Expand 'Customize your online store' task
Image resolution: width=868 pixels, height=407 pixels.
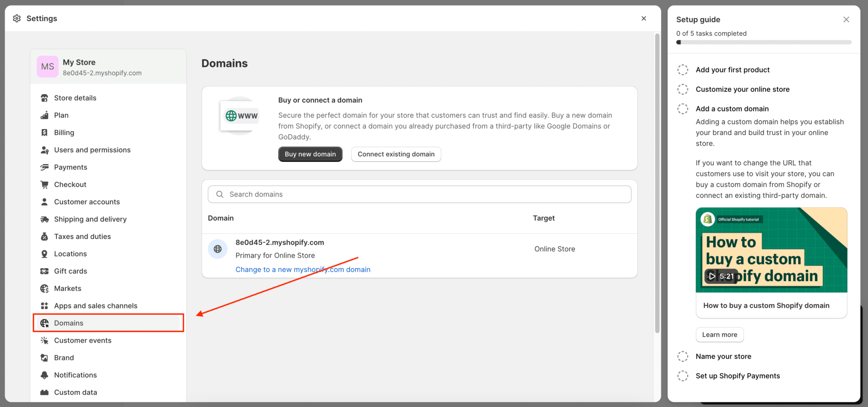743,89
